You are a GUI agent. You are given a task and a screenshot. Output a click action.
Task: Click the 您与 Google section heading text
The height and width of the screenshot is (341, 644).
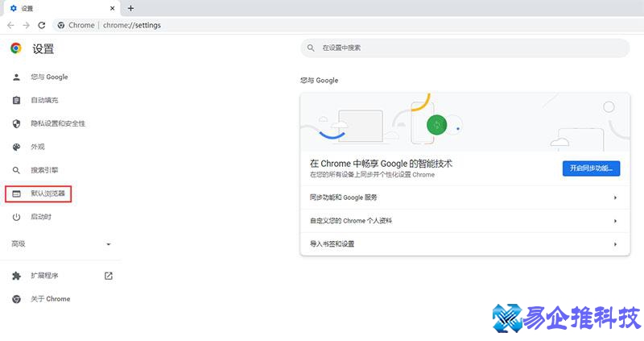coord(319,80)
